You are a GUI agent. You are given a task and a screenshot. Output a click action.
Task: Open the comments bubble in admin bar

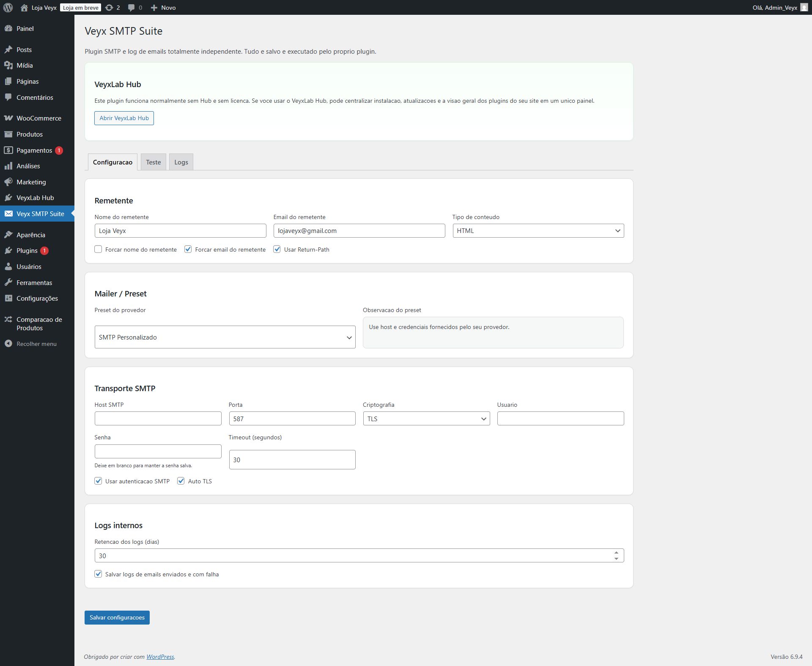131,8
